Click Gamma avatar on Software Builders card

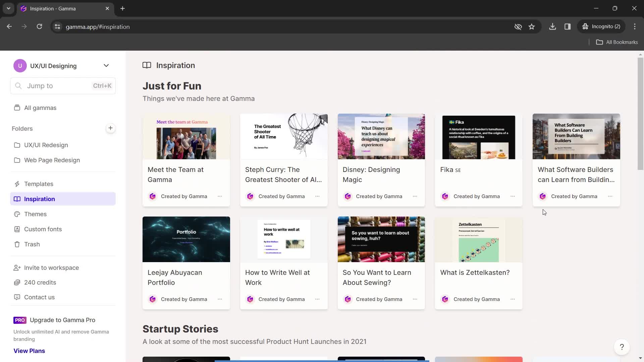coord(543,196)
